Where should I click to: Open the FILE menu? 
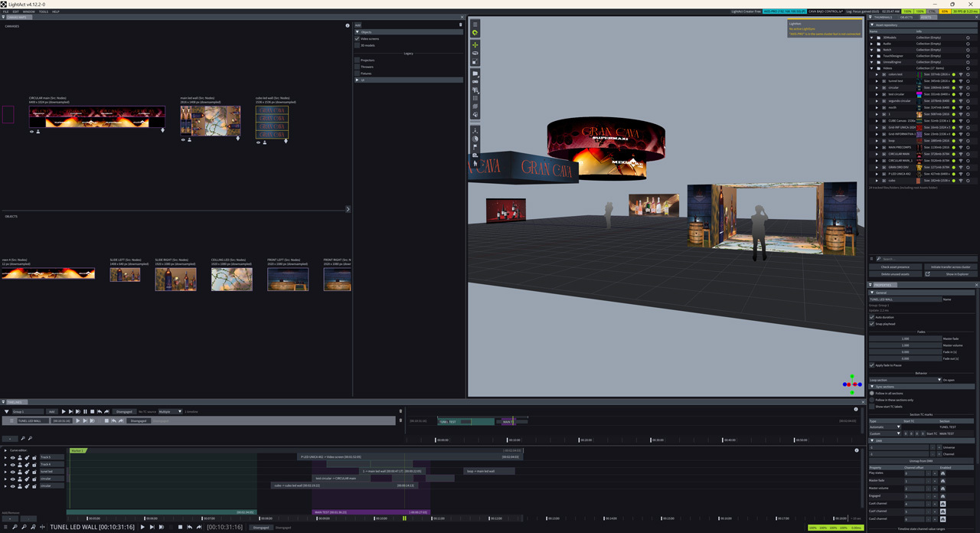click(5, 11)
